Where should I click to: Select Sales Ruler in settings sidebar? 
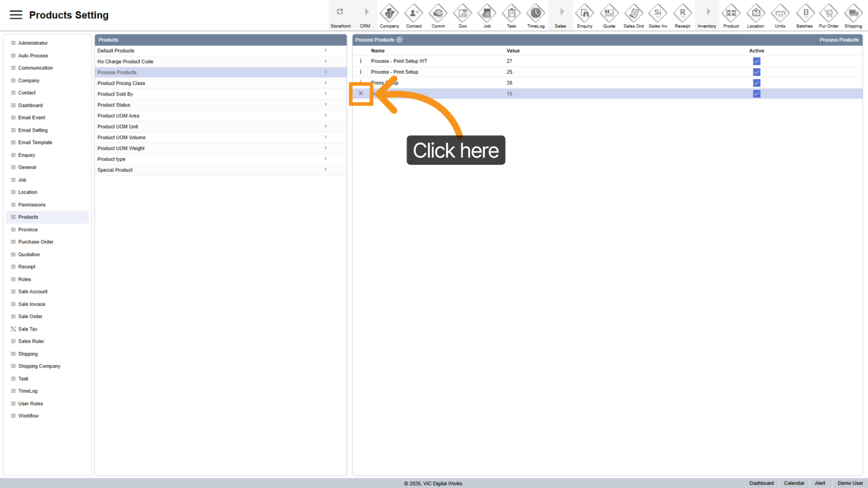[x=31, y=341]
